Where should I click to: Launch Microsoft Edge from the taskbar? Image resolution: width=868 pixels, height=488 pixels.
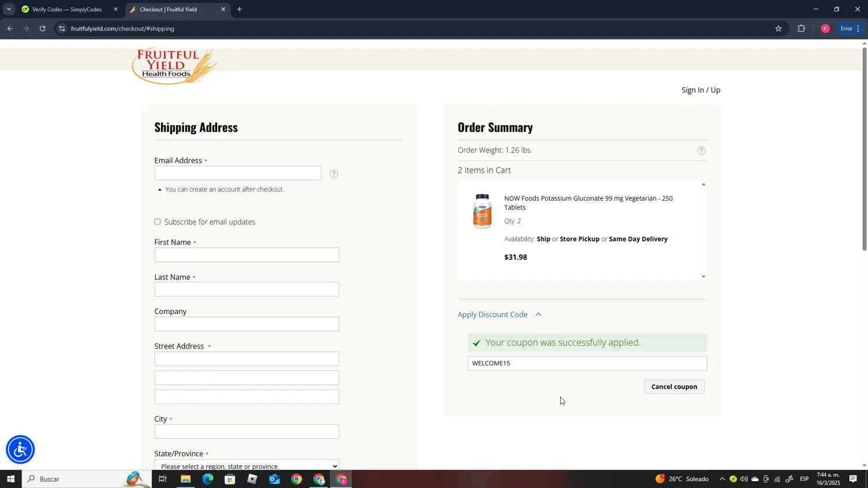pyautogui.click(x=208, y=479)
